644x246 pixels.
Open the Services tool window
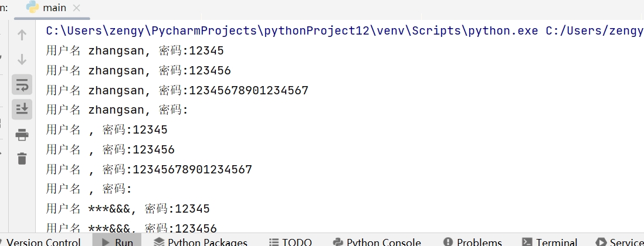click(x=619, y=241)
